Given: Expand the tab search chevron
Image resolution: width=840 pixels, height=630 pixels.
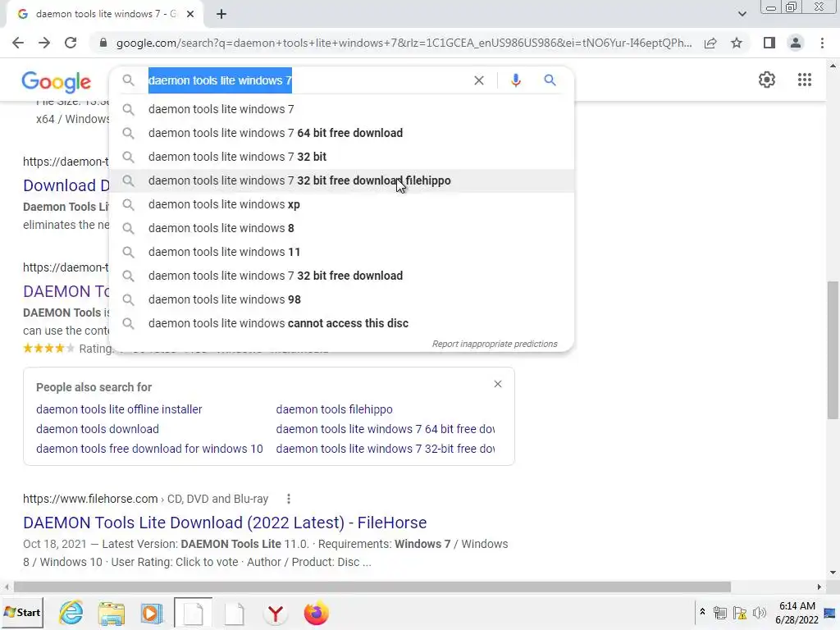Looking at the screenshot, I should [742, 14].
